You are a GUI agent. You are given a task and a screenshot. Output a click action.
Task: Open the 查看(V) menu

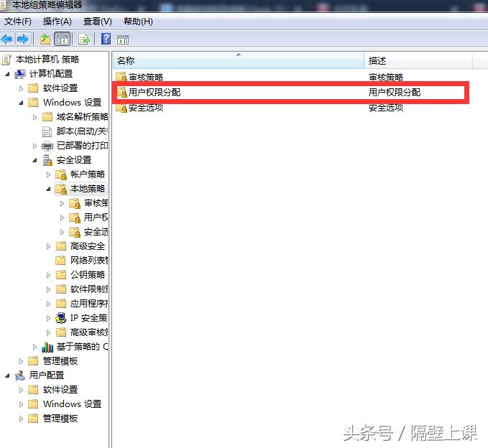[98, 22]
